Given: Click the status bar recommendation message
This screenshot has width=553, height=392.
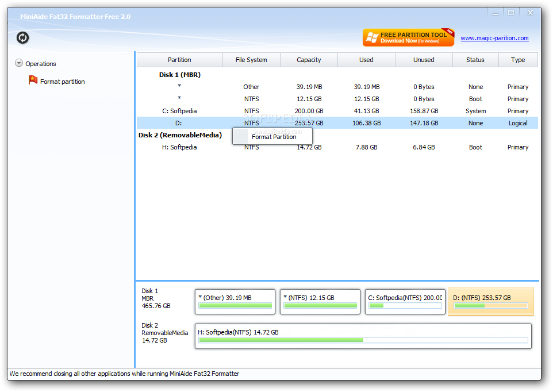Looking at the screenshot, I should pos(124,374).
